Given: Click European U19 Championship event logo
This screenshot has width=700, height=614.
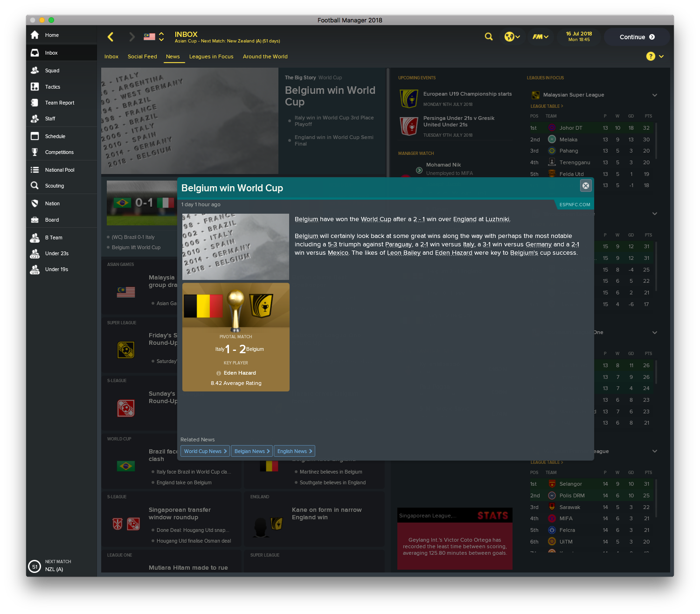Looking at the screenshot, I should (x=409, y=99).
